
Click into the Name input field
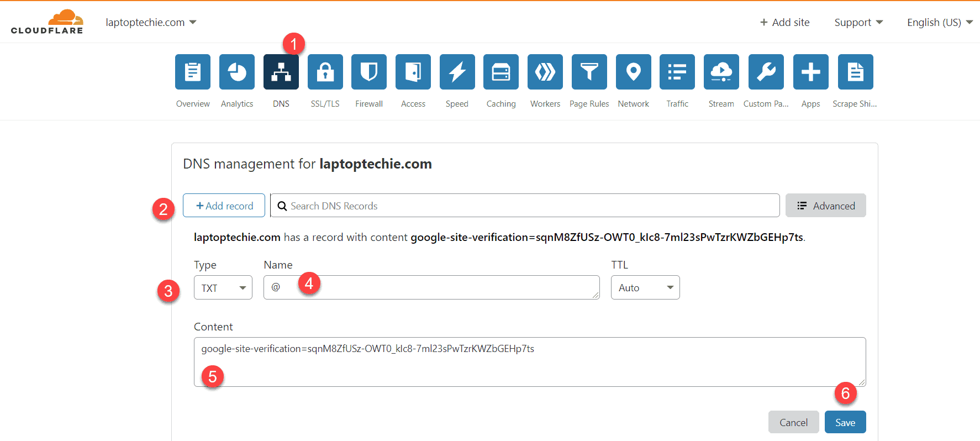(431, 287)
